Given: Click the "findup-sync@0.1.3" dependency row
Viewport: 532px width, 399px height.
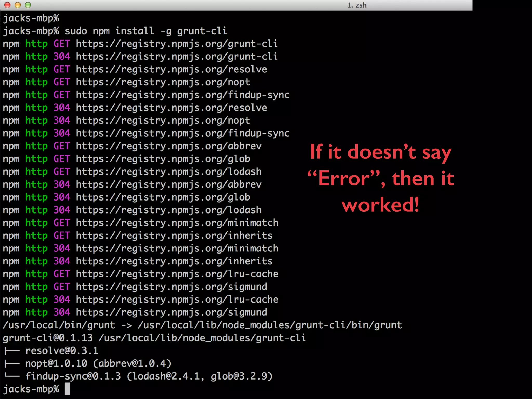Looking at the screenshot, I should 139,376.
